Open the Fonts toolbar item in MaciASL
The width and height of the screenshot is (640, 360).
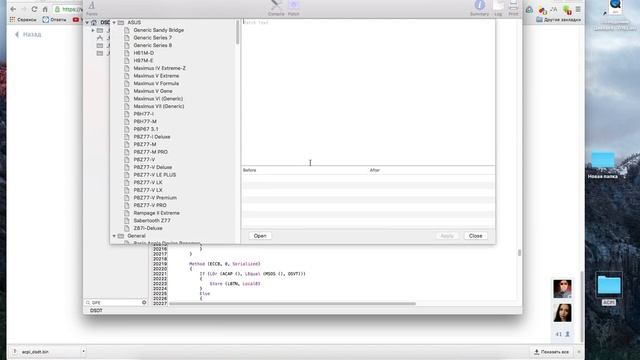[92, 8]
